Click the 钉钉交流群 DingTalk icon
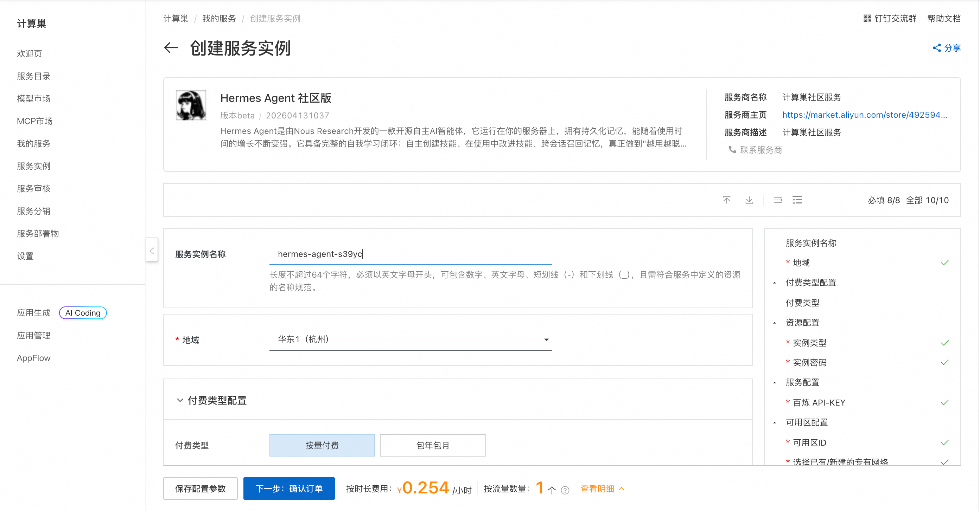Screen dimensions: 980x511 pyautogui.click(x=867, y=18)
